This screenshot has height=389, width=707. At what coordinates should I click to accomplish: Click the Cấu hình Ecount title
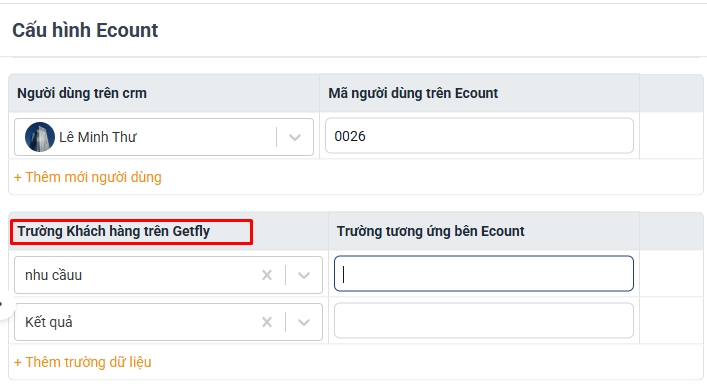point(85,30)
